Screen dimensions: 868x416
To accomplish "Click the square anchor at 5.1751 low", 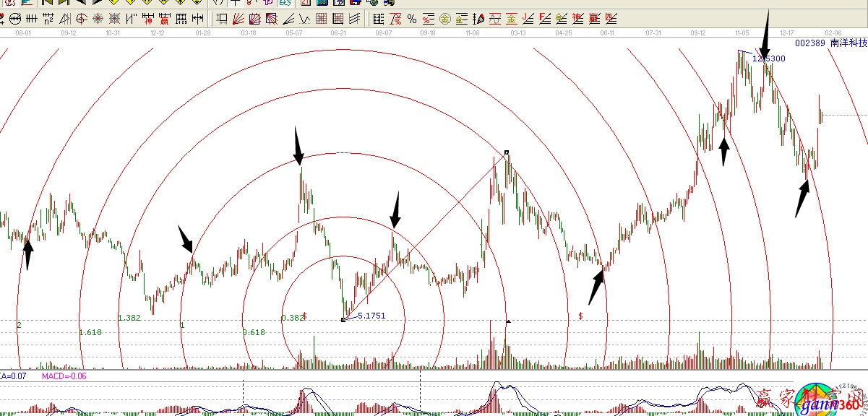I will 343,319.
